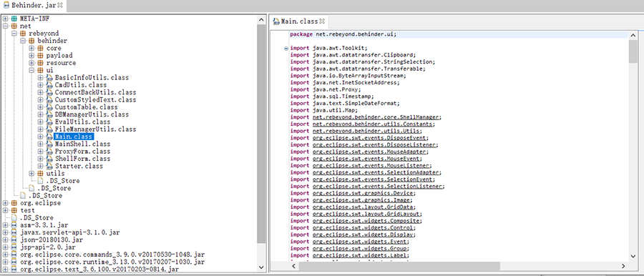The height and width of the screenshot is (276, 644).
Task: Expand the resource package
Action: pyautogui.click(x=31, y=63)
